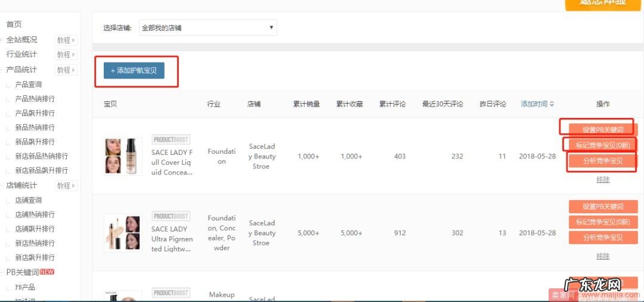
Task: Open 教程 tutorial next to 产品统计
Action: tap(66, 70)
